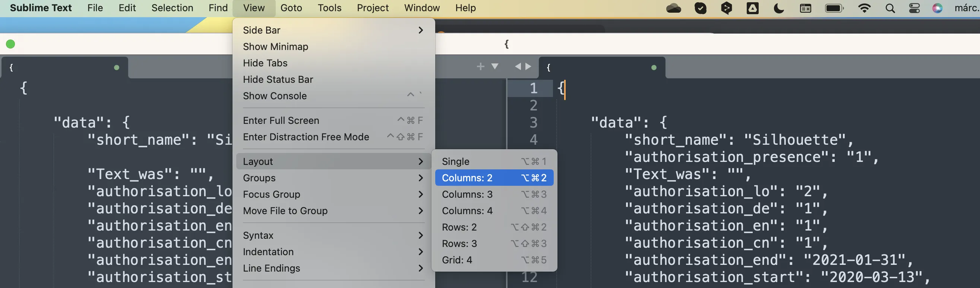Click "Text_was" line in left pane
Viewport: 980px width, 288px height.
coord(151,174)
